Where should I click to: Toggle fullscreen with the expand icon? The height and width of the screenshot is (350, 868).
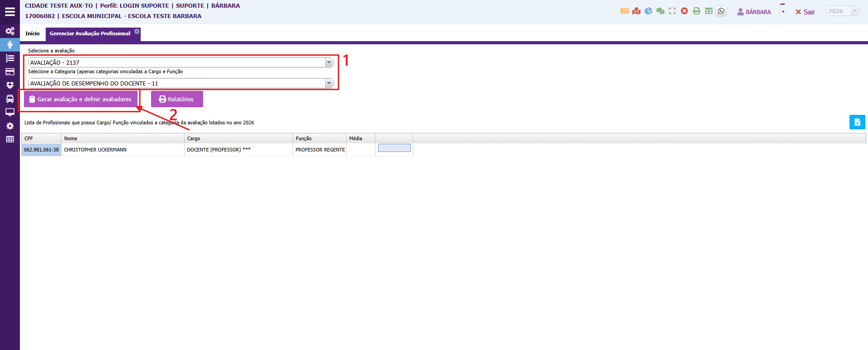[x=672, y=11]
